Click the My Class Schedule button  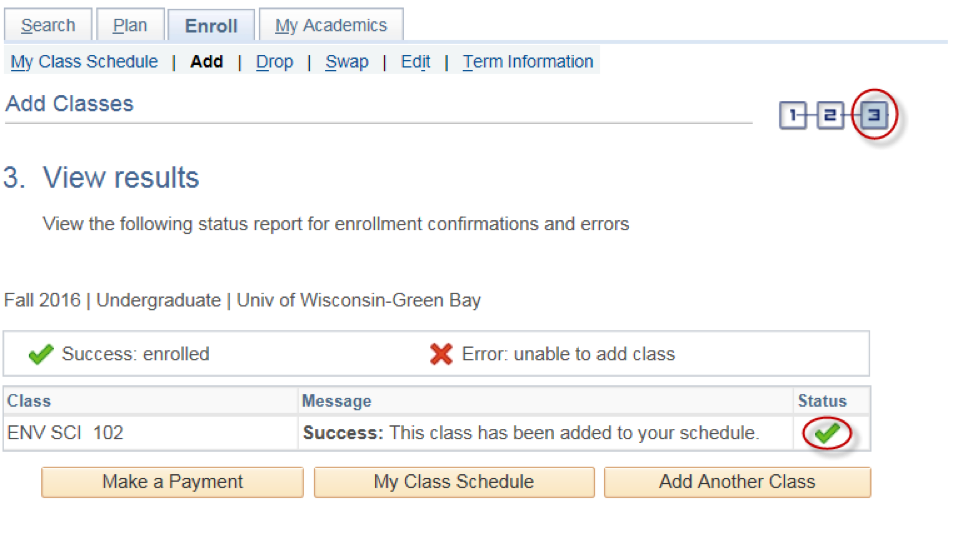point(454,482)
